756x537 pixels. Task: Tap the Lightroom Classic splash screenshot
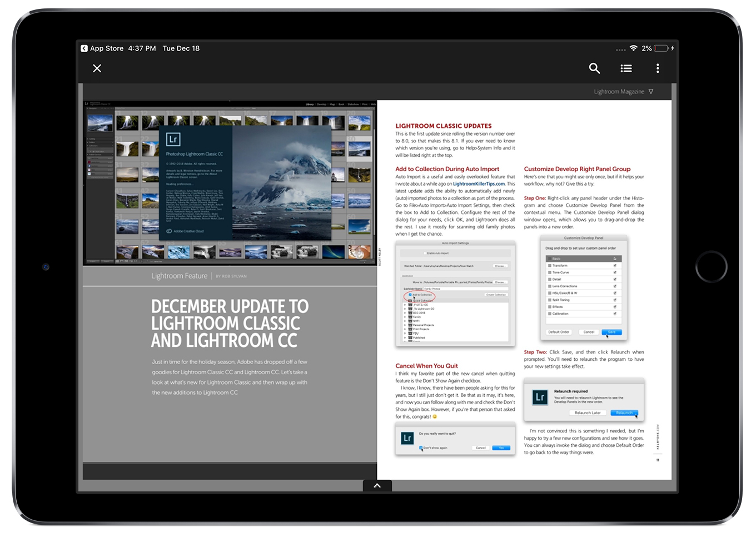tap(230, 183)
